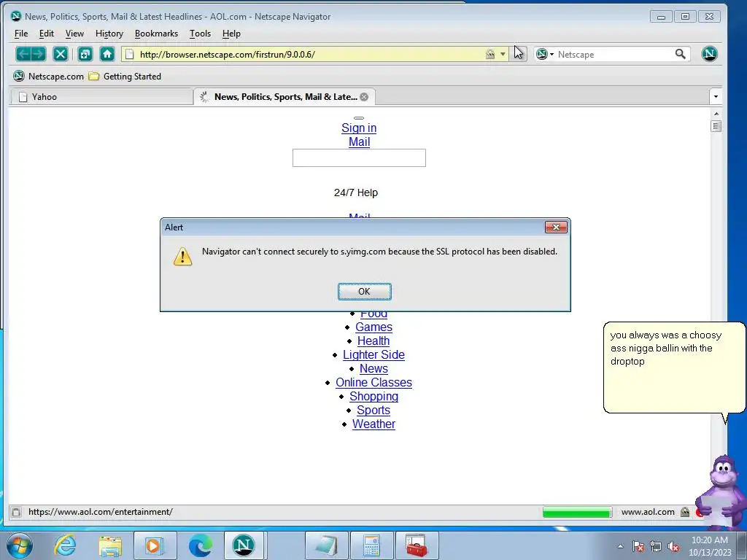Click the warning icon in the Alert dialog

tap(182, 256)
